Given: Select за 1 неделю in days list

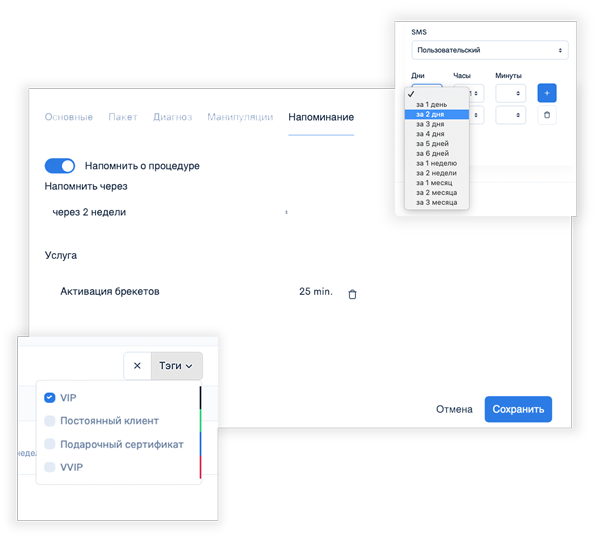Looking at the screenshot, I should 437,162.
